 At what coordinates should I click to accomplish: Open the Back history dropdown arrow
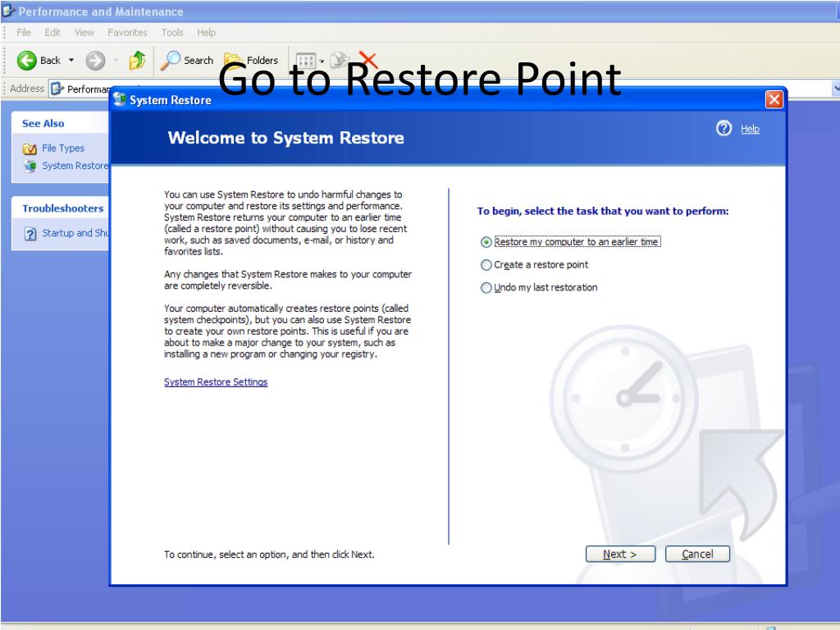click(x=71, y=61)
